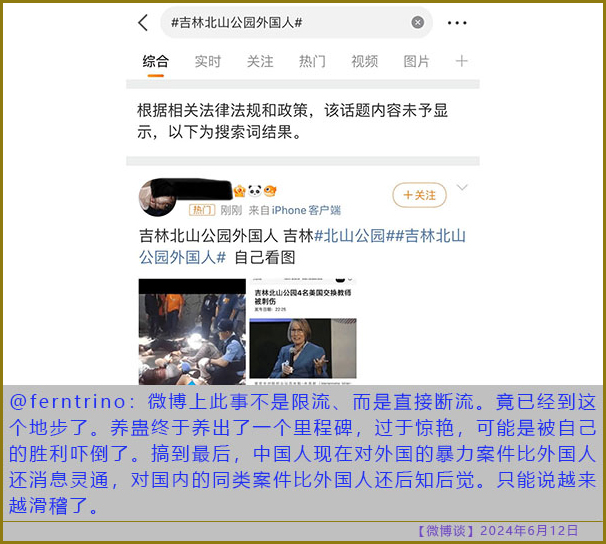Add a tab with the plus icon

pyautogui.click(x=461, y=61)
